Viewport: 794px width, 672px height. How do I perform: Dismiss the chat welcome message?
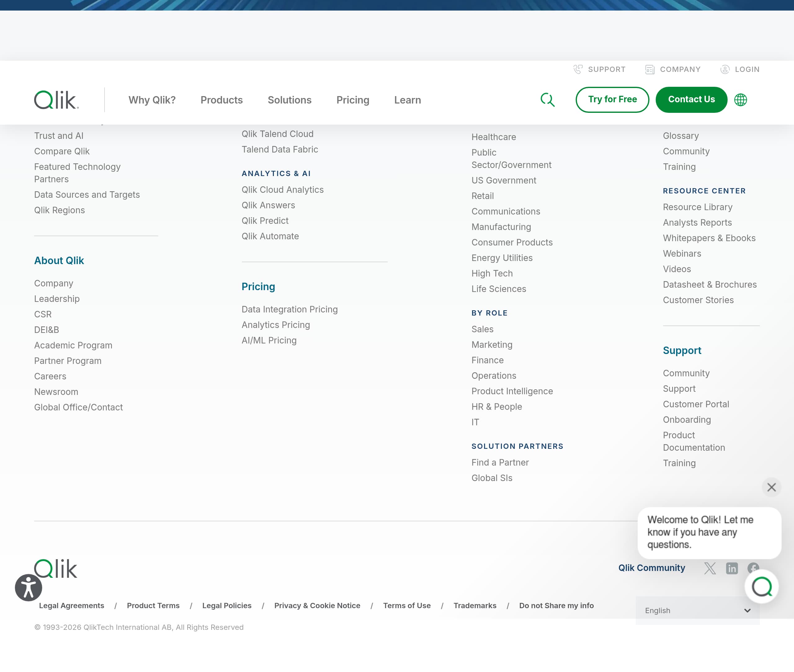coord(772,487)
